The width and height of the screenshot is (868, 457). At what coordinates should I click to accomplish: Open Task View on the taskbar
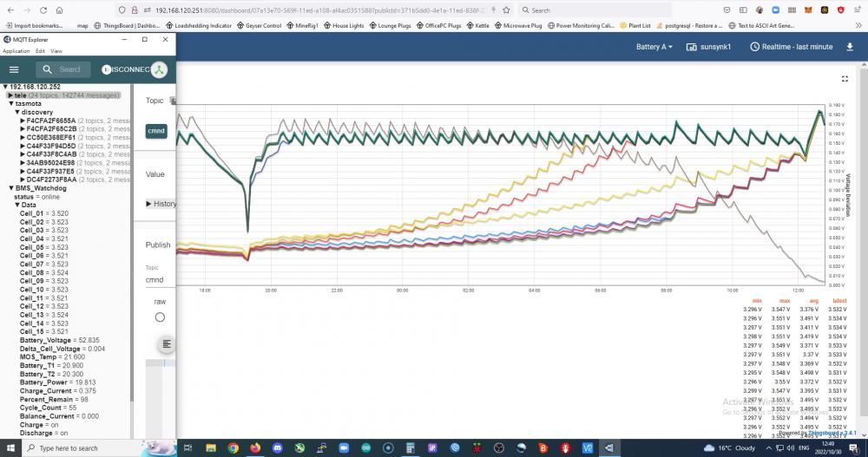[x=187, y=448]
